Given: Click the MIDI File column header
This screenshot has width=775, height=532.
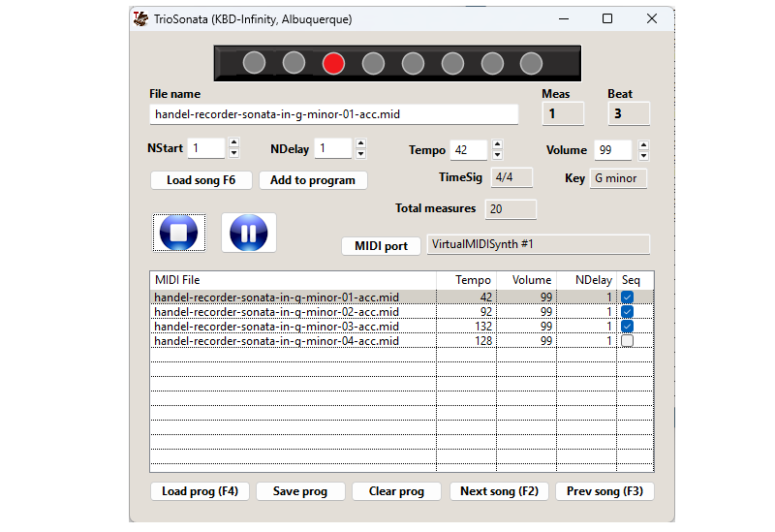Looking at the screenshot, I should tap(294, 280).
